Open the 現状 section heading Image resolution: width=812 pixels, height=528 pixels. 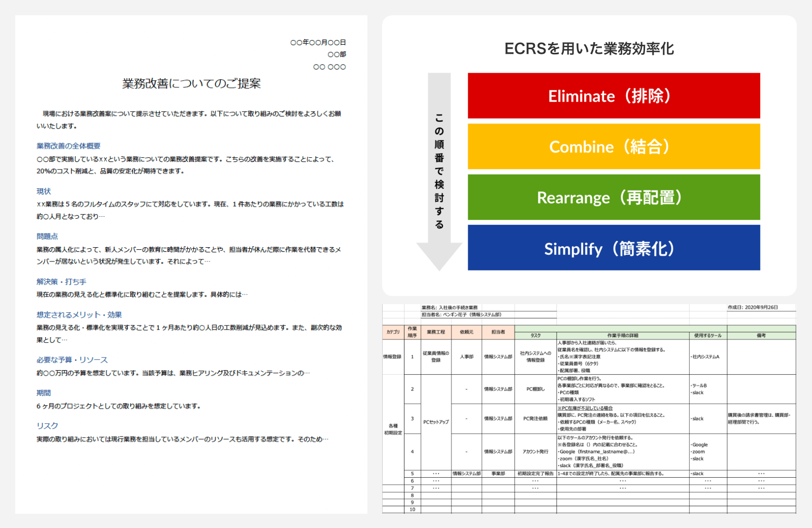click(x=44, y=191)
